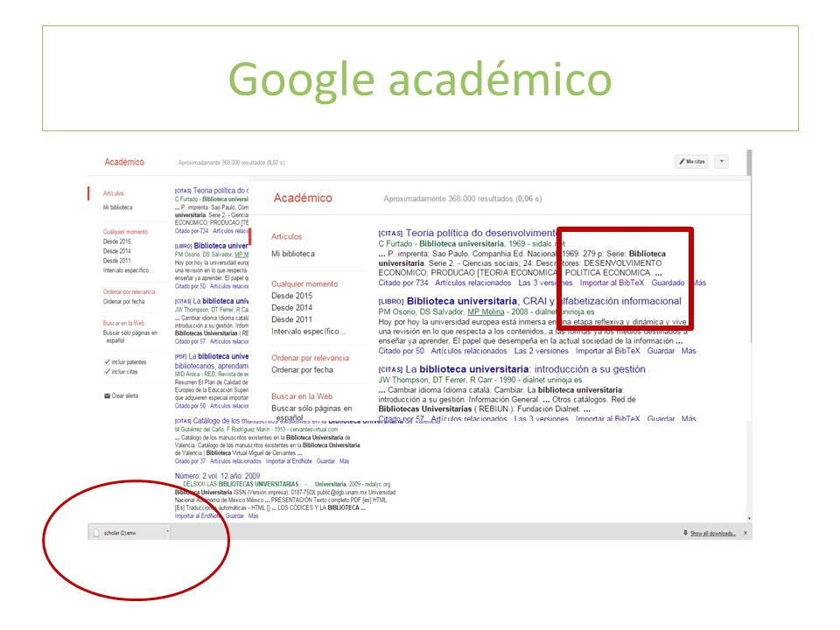Choose Desde 2014 in the small background sidebar
Image resolution: width=840 pixels, height=630 pixels.
point(116,251)
